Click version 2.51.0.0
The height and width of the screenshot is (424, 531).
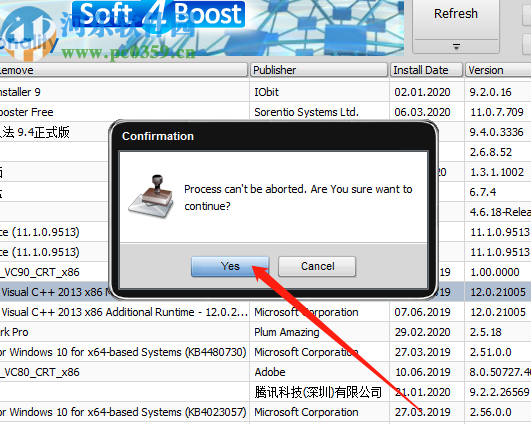point(490,352)
